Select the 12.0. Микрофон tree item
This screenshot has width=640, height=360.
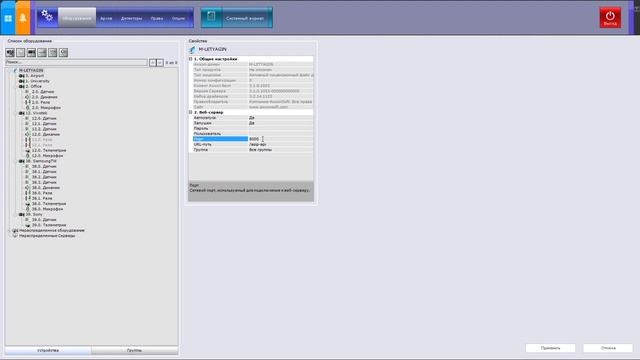(x=47, y=156)
